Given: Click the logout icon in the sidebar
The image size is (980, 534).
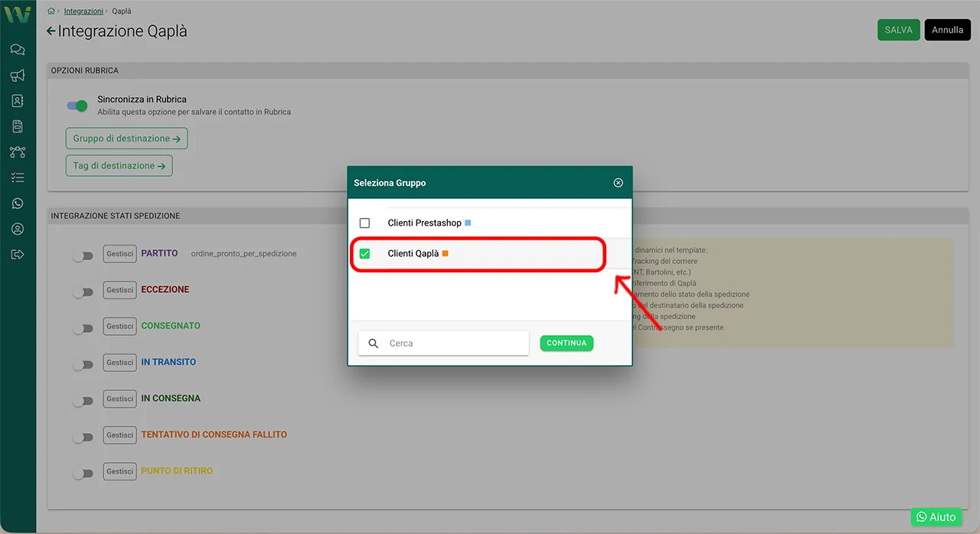Looking at the screenshot, I should click(x=18, y=255).
